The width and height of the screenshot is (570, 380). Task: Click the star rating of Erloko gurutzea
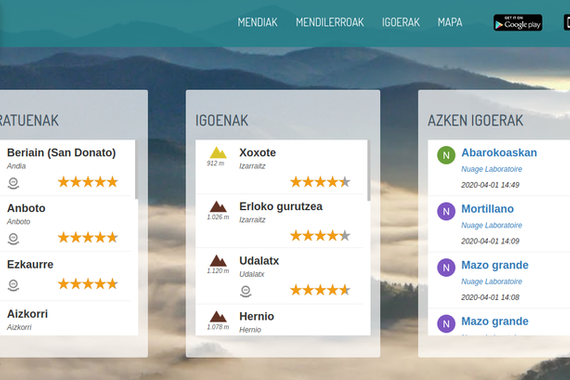pos(320,236)
